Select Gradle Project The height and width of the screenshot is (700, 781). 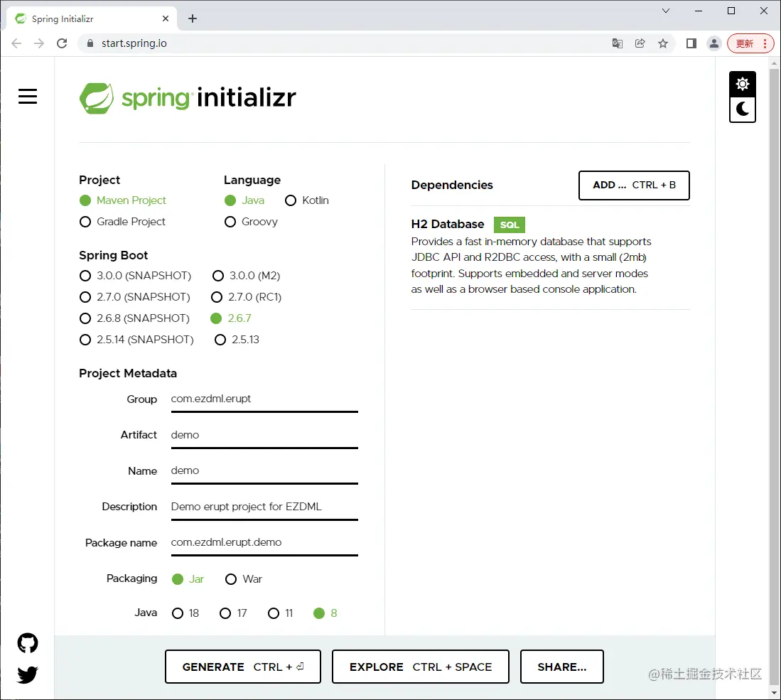click(122, 222)
